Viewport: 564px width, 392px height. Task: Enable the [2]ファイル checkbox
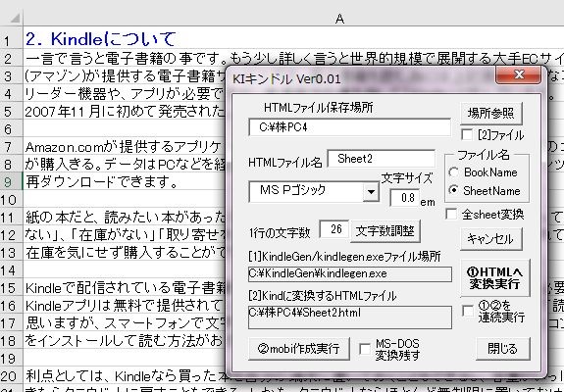tap(467, 134)
